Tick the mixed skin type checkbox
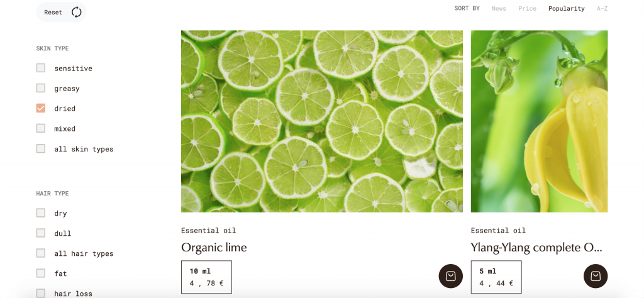Screen dimensions: 644x298 [x=41, y=128]
